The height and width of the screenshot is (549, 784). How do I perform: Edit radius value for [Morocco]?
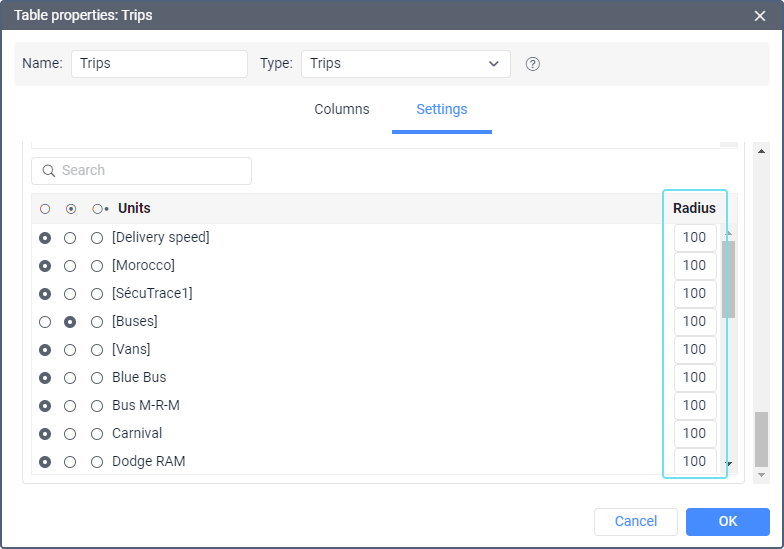point(695,266)
